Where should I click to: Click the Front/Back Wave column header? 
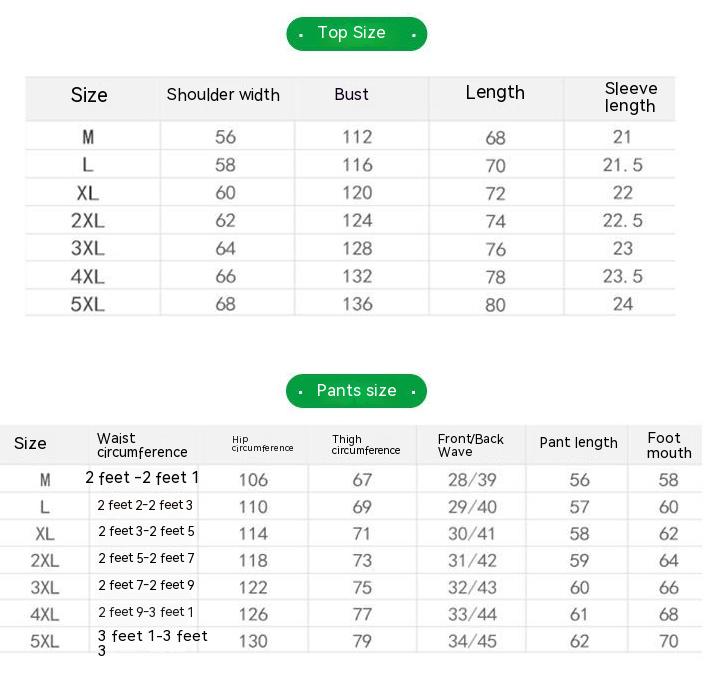(x=471, y=445)
